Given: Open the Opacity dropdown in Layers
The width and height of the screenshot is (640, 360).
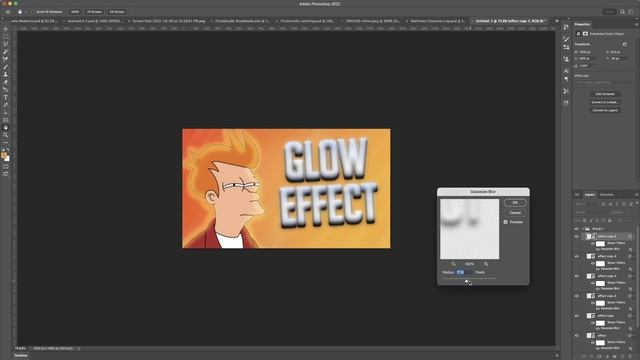Looking at the screenshot, I should (x=629, y=212).
